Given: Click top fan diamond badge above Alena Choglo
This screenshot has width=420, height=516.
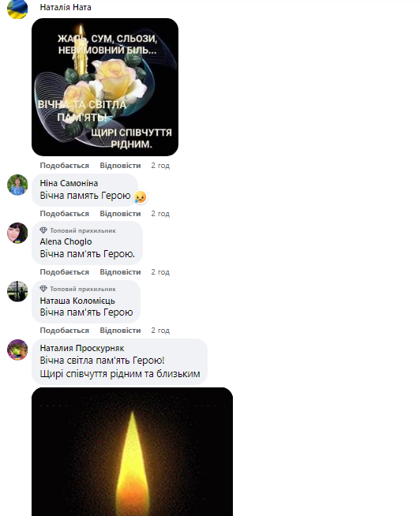Looking at the screenshot, I should pos(43,230).
